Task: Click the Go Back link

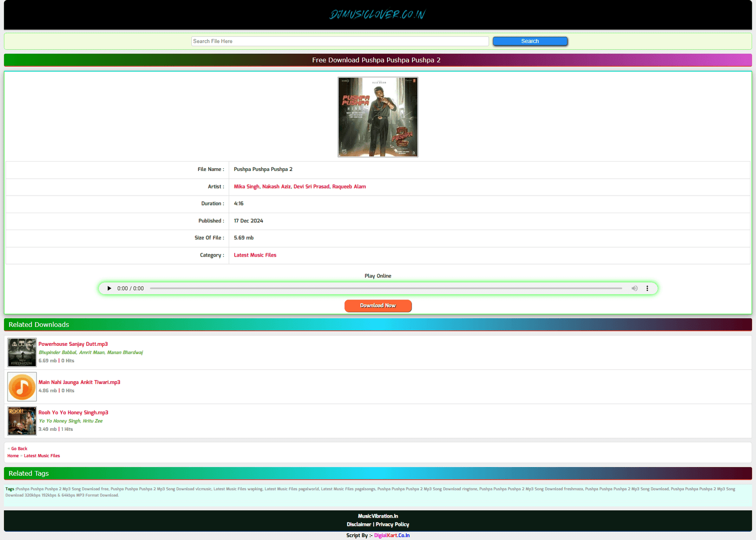Action: point(19,449)
